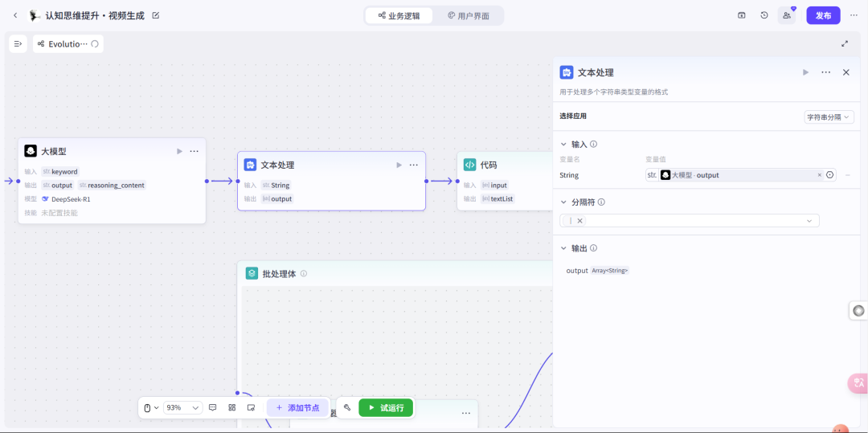The width and height of the screenshot is (868, 433).
Task: Click the green 试运行 button
Action: click(386, 408)
